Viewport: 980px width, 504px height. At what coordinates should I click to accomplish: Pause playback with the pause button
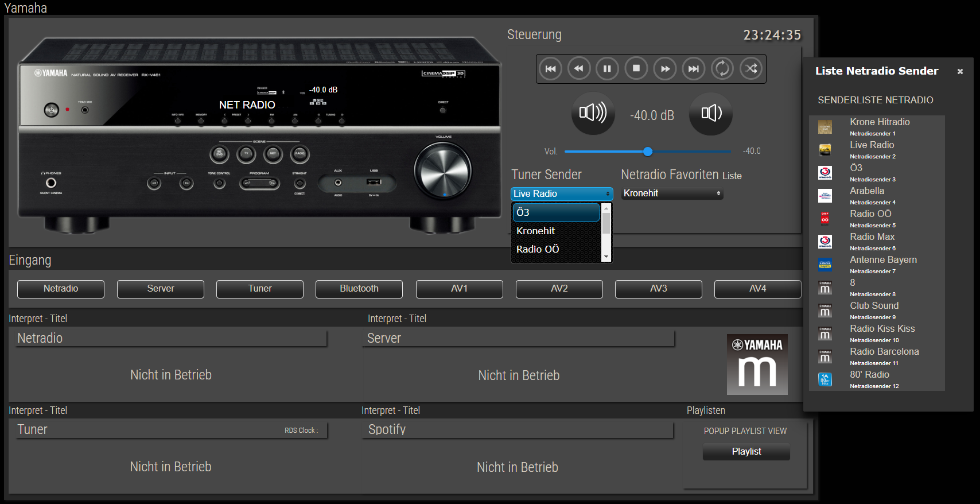607,69
